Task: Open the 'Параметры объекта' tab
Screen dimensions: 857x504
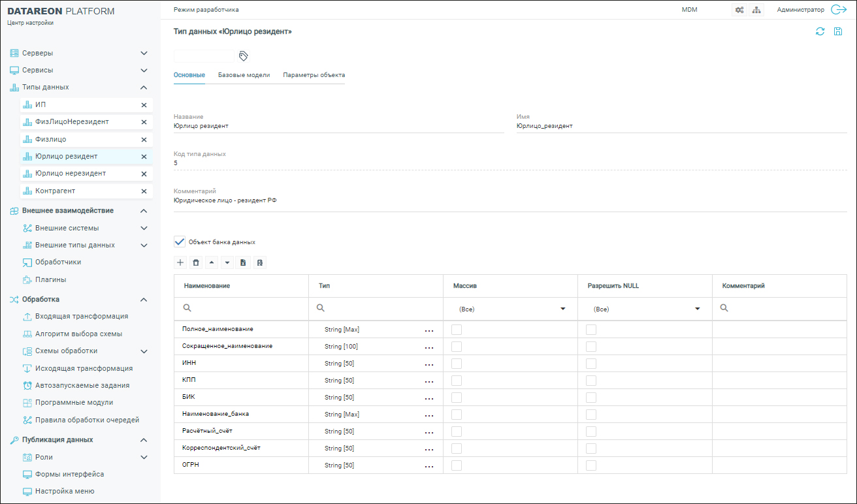Action: click(x=314, y=75)
